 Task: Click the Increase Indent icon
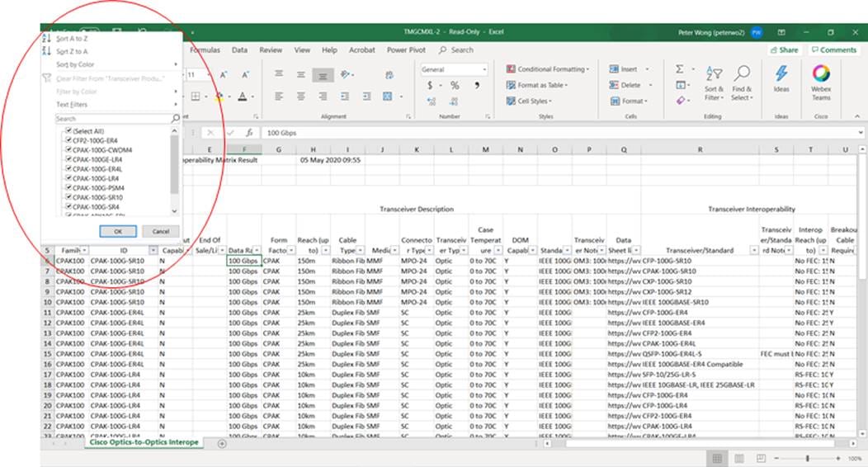pyautogui.click(x=366, y=97)
